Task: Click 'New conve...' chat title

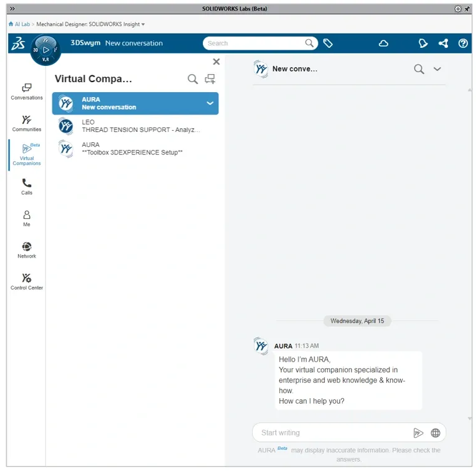Action: click(295, 69)
